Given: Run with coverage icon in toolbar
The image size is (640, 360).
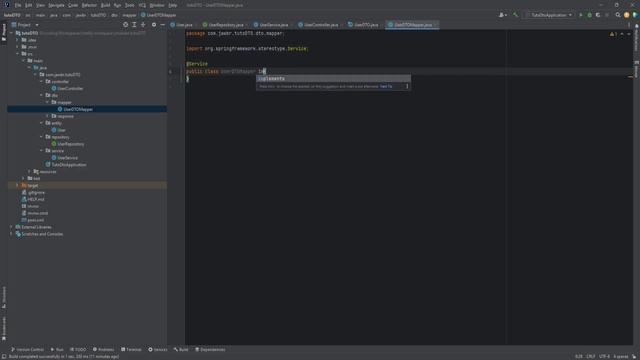Looking at the screenshot, I should tap(598, 15).
